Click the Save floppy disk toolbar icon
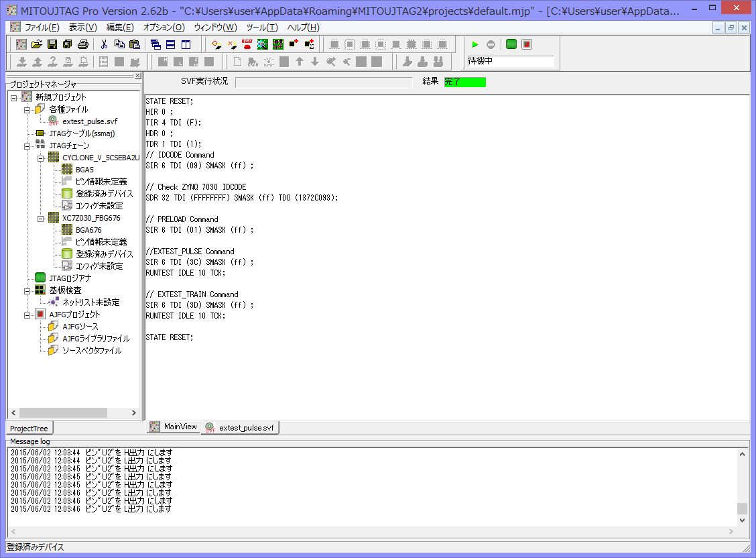 coord(52,44)
